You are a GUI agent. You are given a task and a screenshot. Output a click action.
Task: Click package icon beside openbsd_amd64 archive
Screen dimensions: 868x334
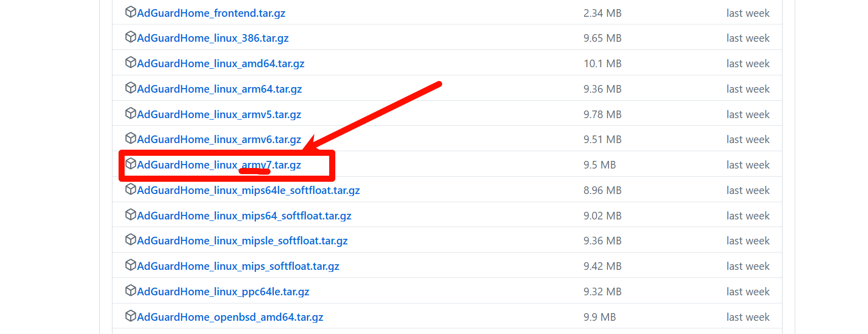pos(131,316)
